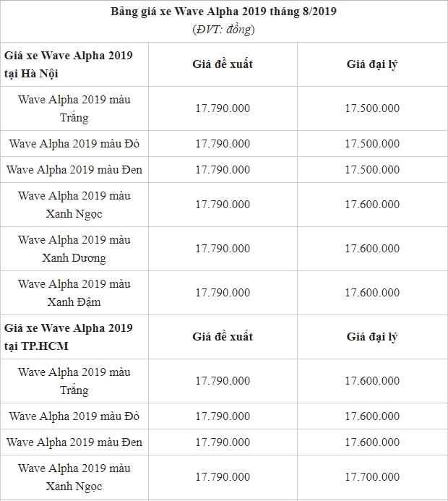Select Hà Nội Wave Alpha 2019 màu Trắng row label

click(74, 108)
